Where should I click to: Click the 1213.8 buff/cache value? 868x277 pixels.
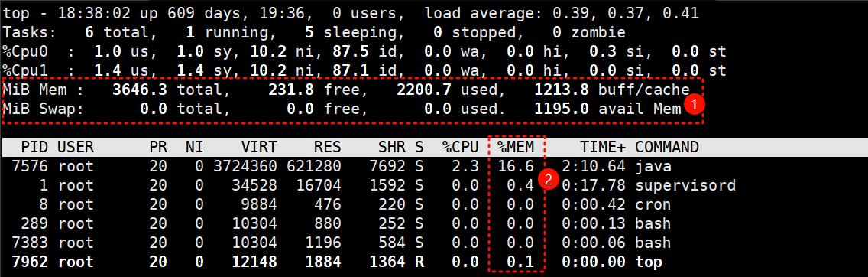[x=562, y=90]
